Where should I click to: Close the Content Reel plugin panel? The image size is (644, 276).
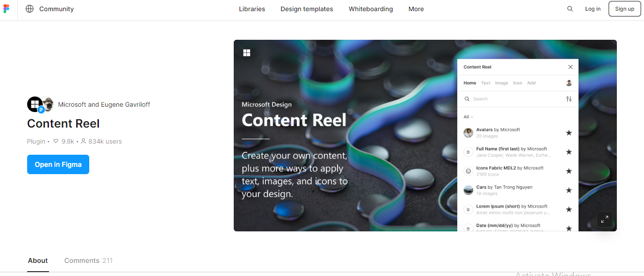point(570,67)
